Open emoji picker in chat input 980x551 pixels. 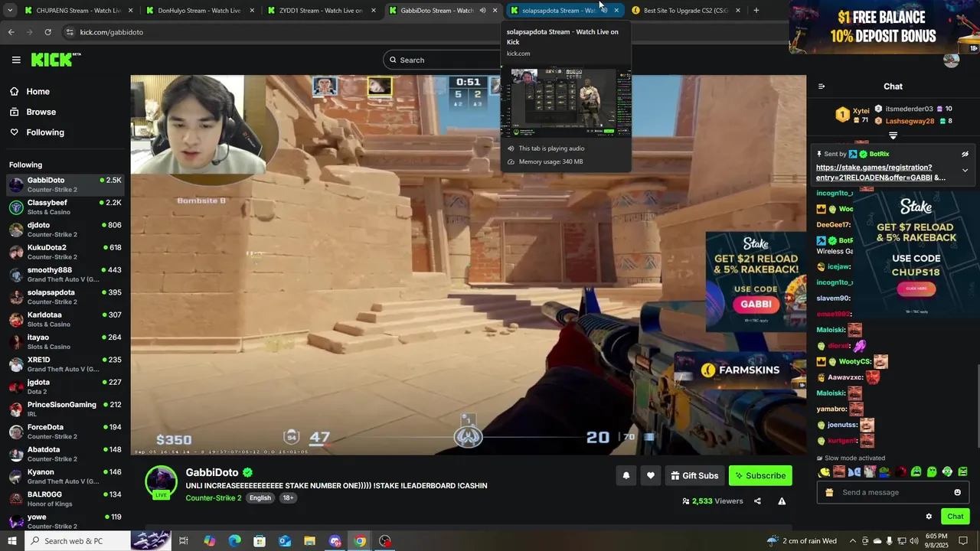point(957,492)
